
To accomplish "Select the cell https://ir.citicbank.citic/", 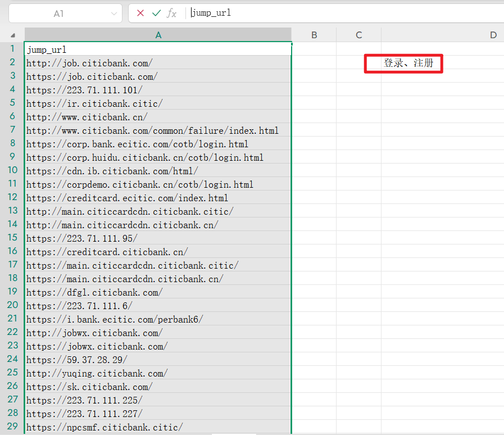I will point(158,103).
